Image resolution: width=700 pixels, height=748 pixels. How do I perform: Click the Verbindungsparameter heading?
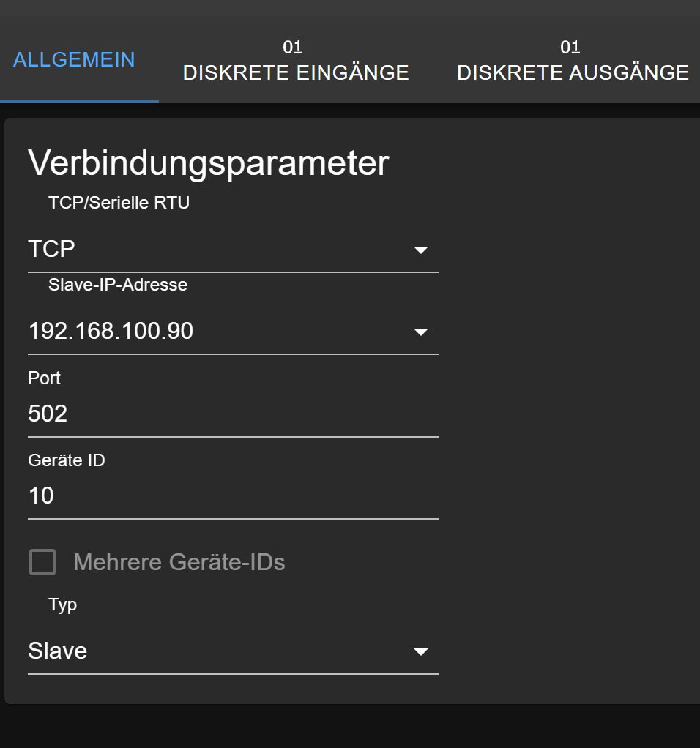click(208, 163)
